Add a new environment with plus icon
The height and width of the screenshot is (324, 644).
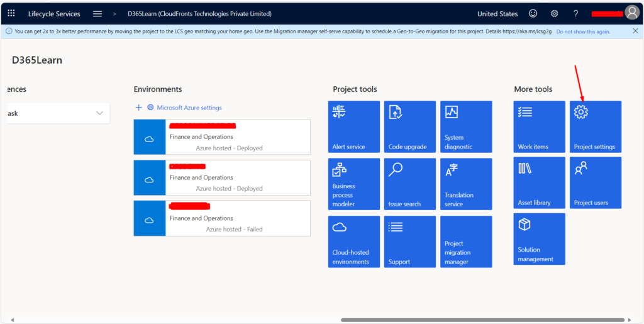point(139,108)
